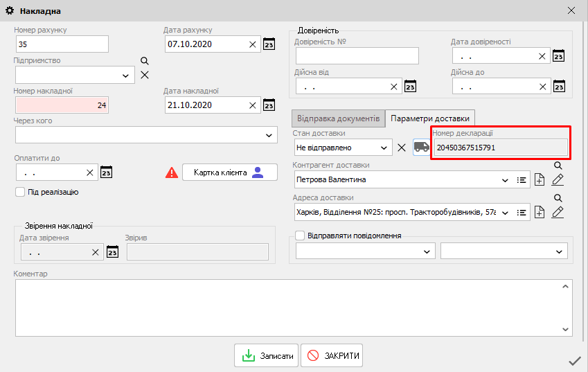
Task: Expand the Через кого dropdown
Action: (x=269, y=134)
